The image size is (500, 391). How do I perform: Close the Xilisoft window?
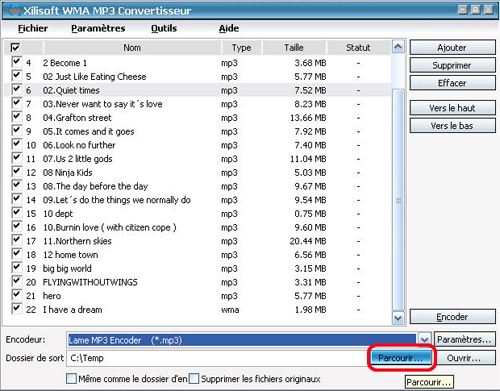(488, 10)
